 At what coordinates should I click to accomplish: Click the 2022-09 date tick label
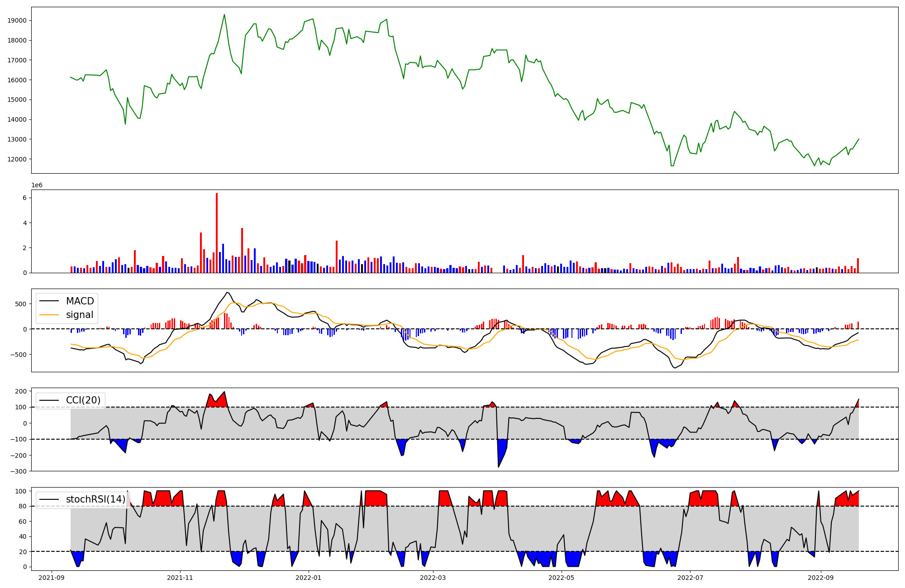pos(820,578)
